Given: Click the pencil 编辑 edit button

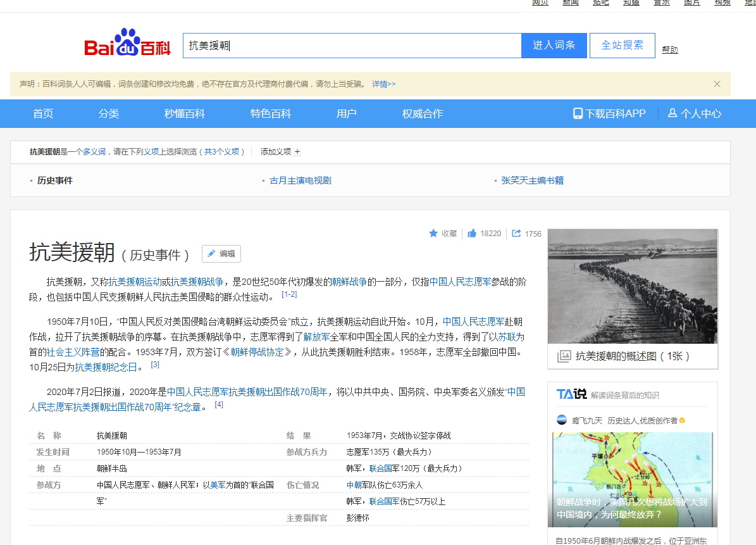Looking at the screenshot, I should pos(221,254).
